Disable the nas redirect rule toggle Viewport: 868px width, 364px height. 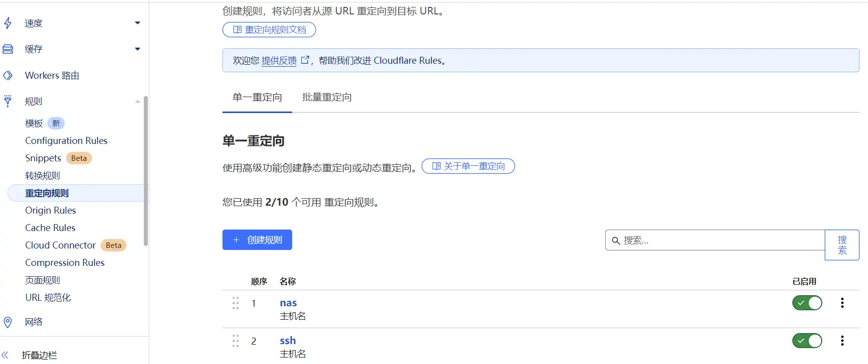[x=807, y=303]
